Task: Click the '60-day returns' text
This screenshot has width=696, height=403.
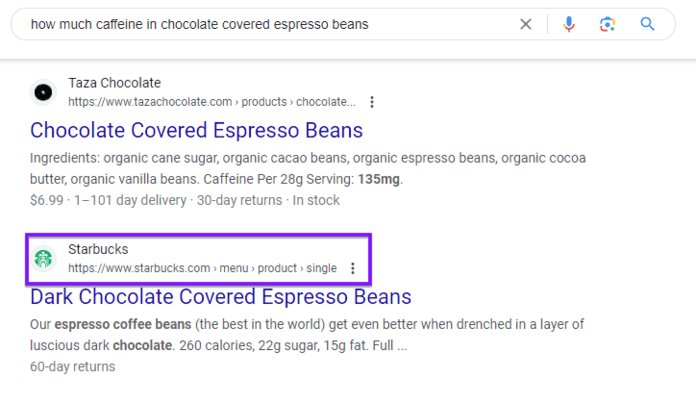Action: tap(73, 367)
